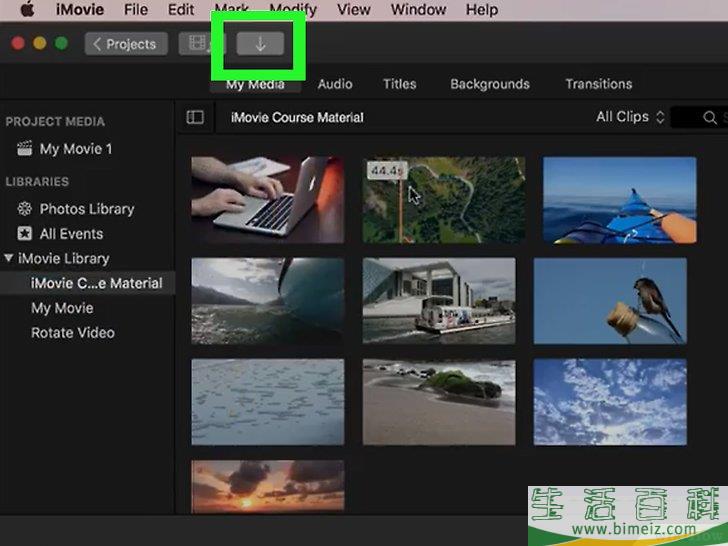Click the aerial forest road clip thumbnail
The height and width of the screenshot is (546, 728).
click(444, 200)
